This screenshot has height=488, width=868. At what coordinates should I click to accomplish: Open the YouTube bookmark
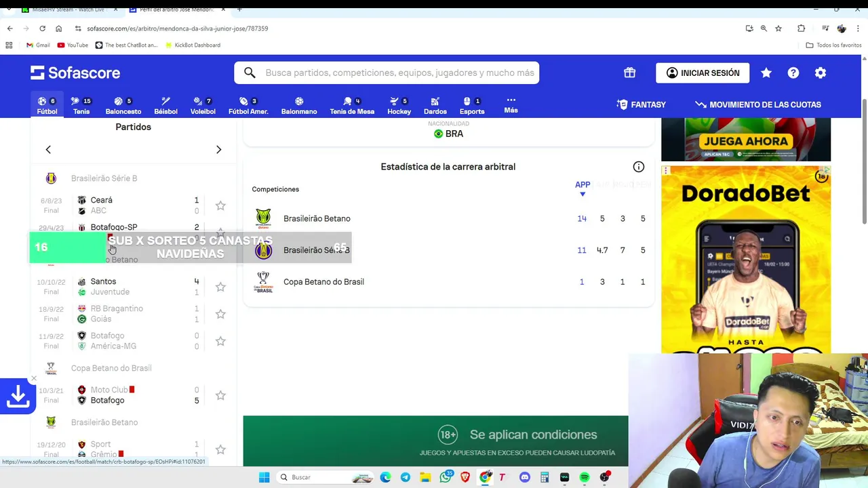click(x=73, y=45)
